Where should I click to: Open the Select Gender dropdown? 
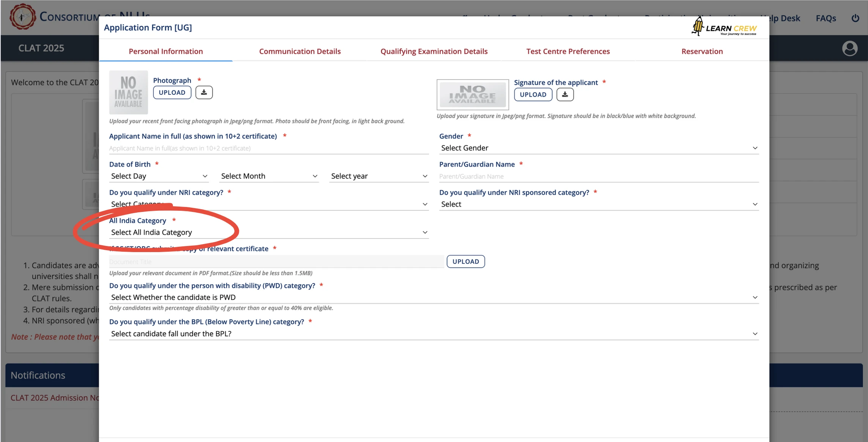599,148
